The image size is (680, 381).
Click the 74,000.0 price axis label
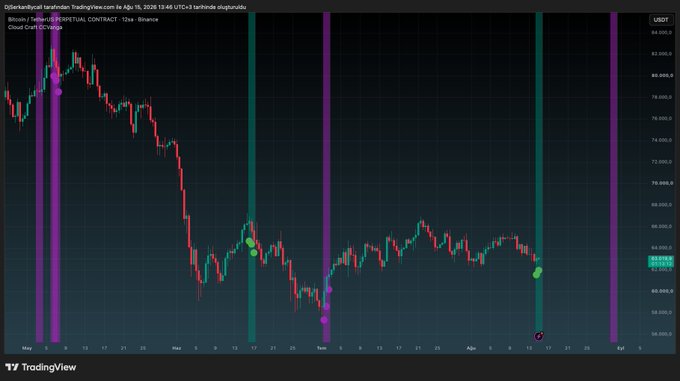coord(661,140)
